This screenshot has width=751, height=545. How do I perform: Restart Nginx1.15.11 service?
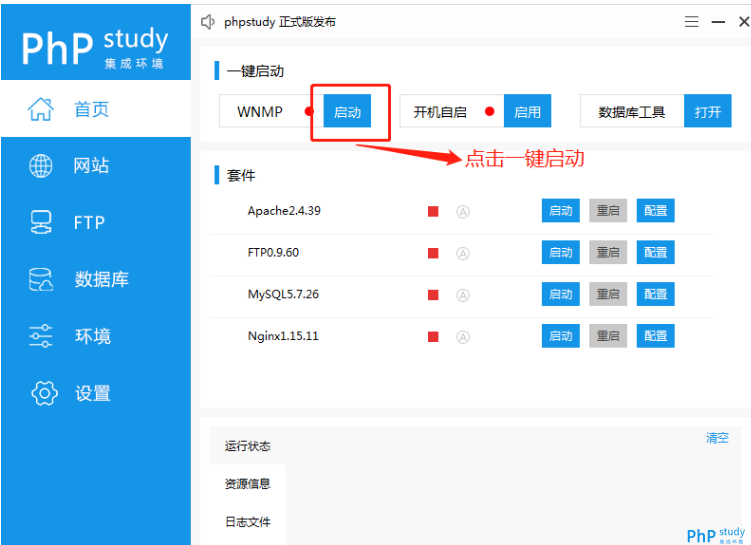tap(608, 336)
